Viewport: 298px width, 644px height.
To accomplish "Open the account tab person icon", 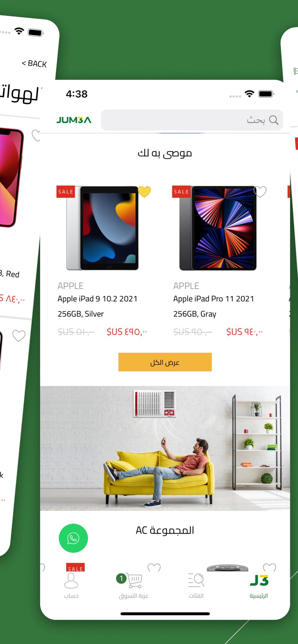I will tap(71, 581).
